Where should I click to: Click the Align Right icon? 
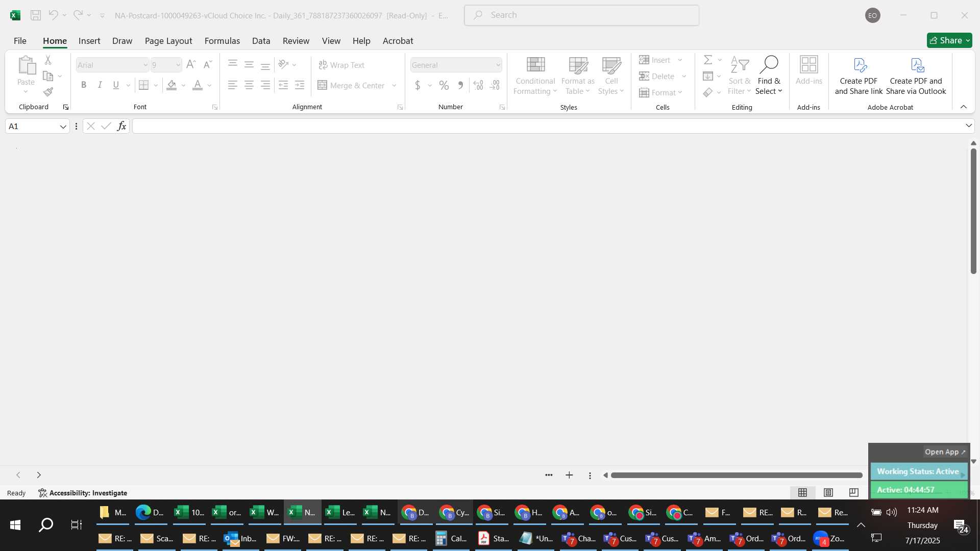coord(265,85)
